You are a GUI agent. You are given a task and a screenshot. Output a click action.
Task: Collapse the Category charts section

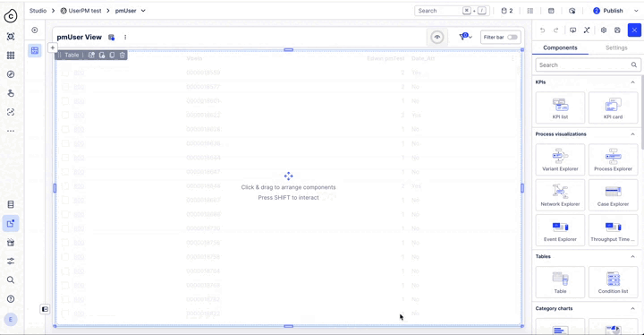click(x=632, y=308)
